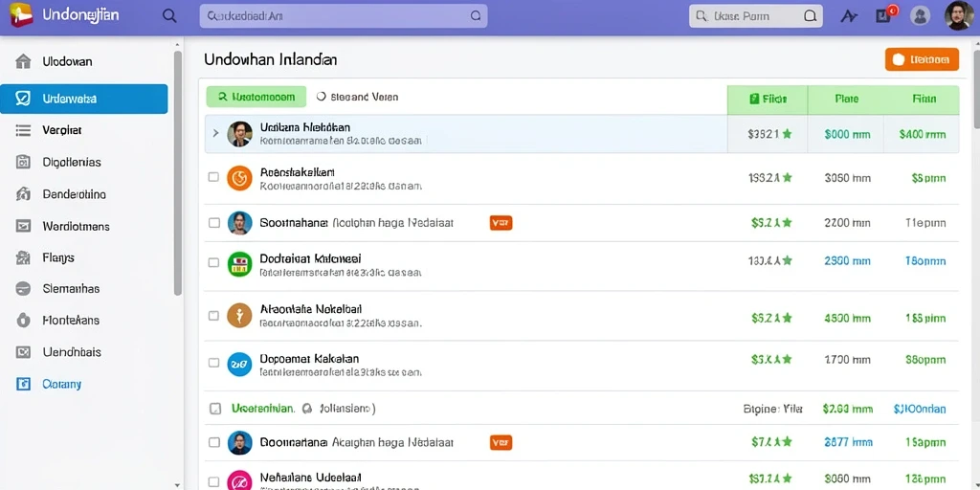Image resolution: width=980 pixels, height=490 pixels.
Task: Click the icon beside Digotlenias
Action: [23, 162]
